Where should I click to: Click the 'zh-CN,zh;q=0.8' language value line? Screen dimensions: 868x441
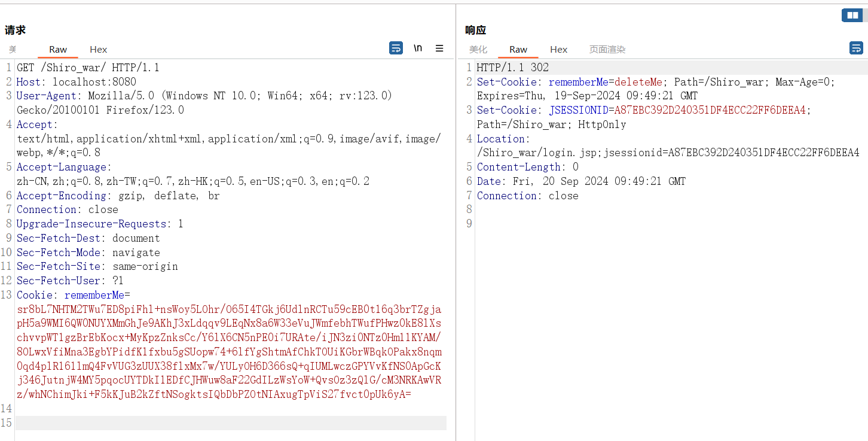pos(193,181)
